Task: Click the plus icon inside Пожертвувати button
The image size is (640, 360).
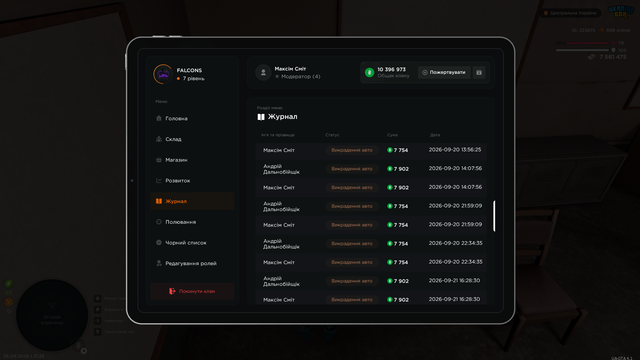Action: click(x=424, y=72)
